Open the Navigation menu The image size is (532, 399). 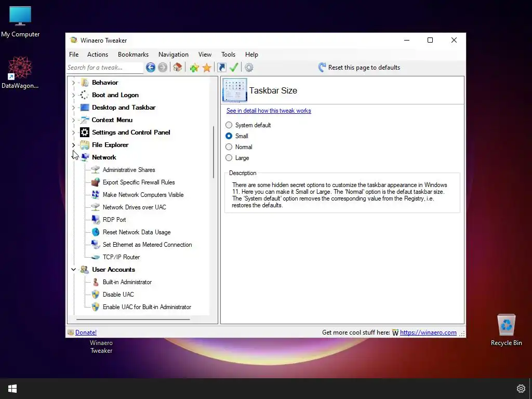coord(174,54)
